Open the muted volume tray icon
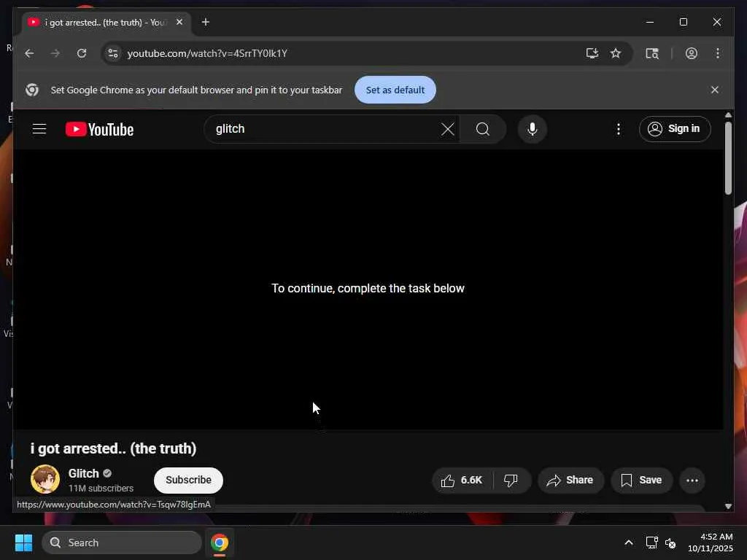 pyautogui.click(x=670, y=542)
